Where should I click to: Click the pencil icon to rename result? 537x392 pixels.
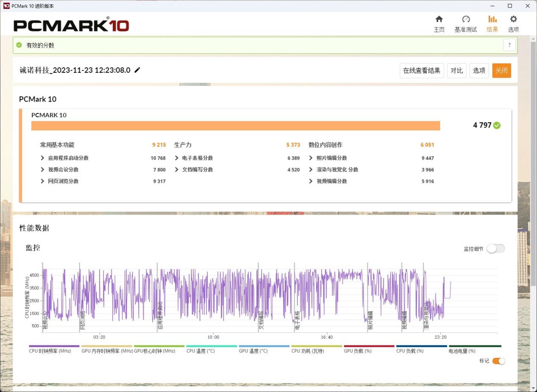pos(137,70)
